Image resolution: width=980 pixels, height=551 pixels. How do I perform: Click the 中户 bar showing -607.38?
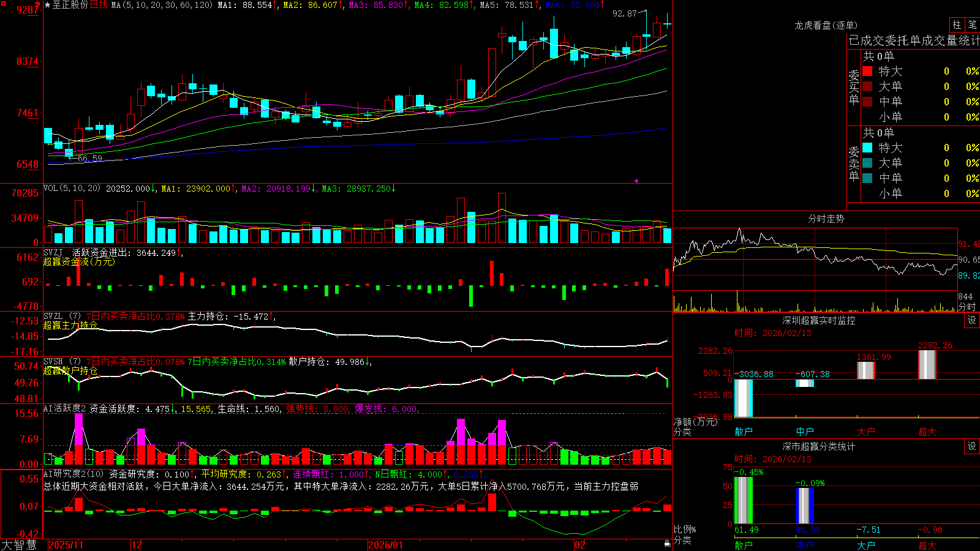coord(805,383)
